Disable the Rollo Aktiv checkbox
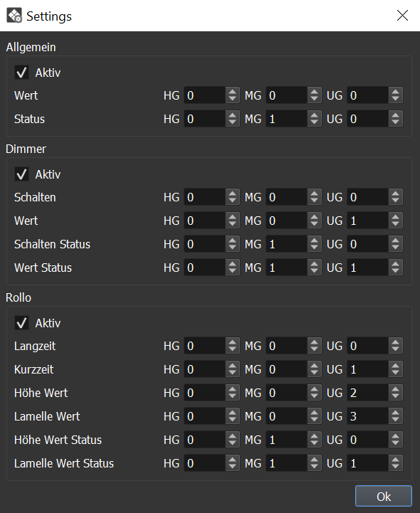Image resolution: width=420 pixels, height=513 pixels. [21, 323]
